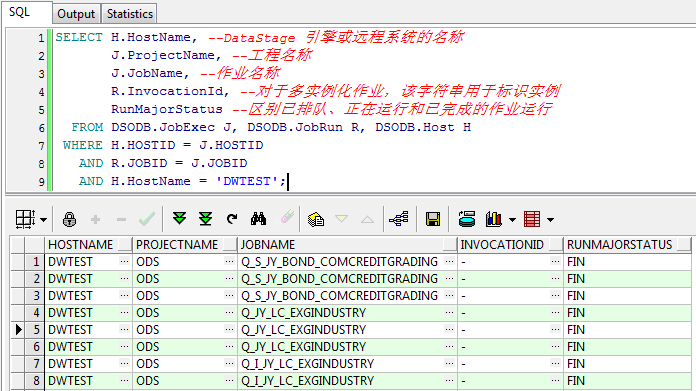
Task: Click the linked query tree icon
Action: coord(399,219)
